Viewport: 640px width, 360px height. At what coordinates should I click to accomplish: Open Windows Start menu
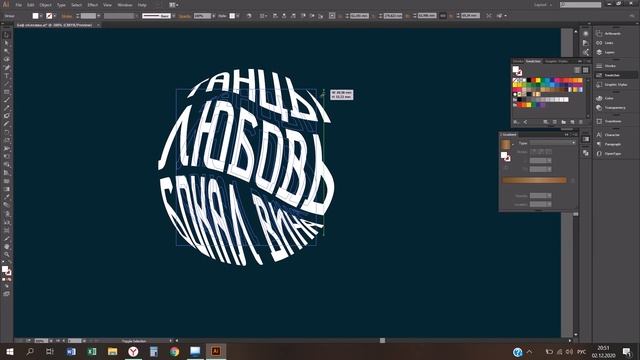(x=10, y=351)
